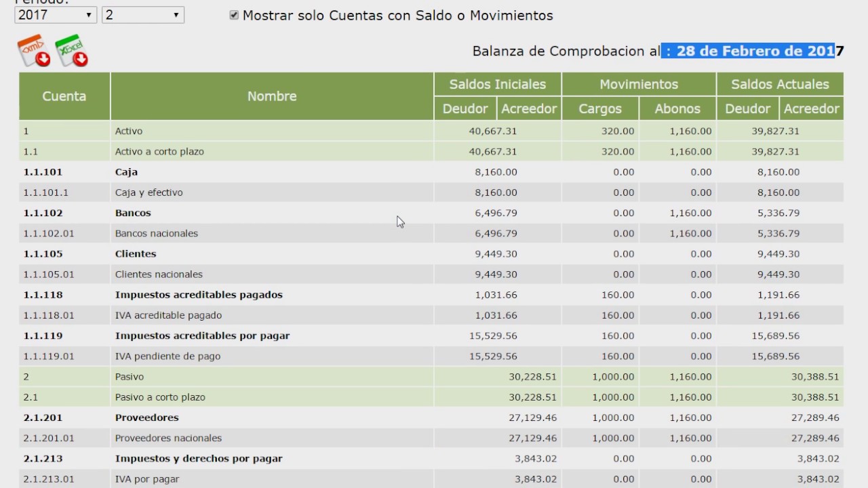Click IVA acreditable pagado Cargos value 160.00

618,315
